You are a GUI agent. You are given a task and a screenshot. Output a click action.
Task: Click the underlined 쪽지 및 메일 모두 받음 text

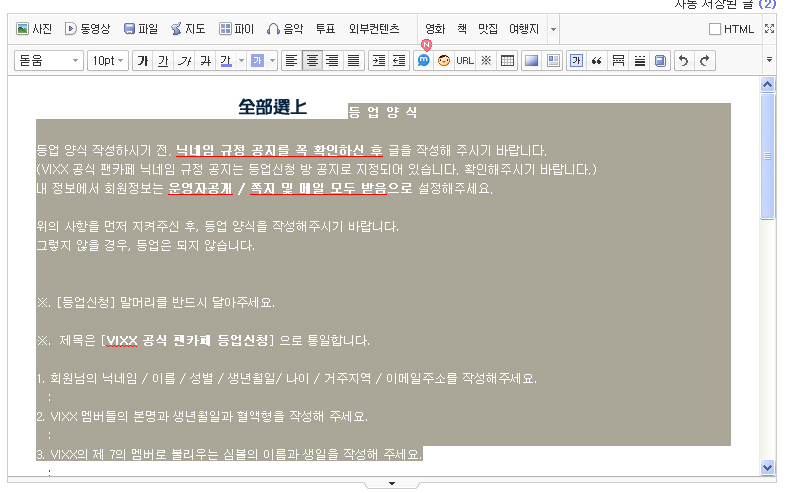318,188
